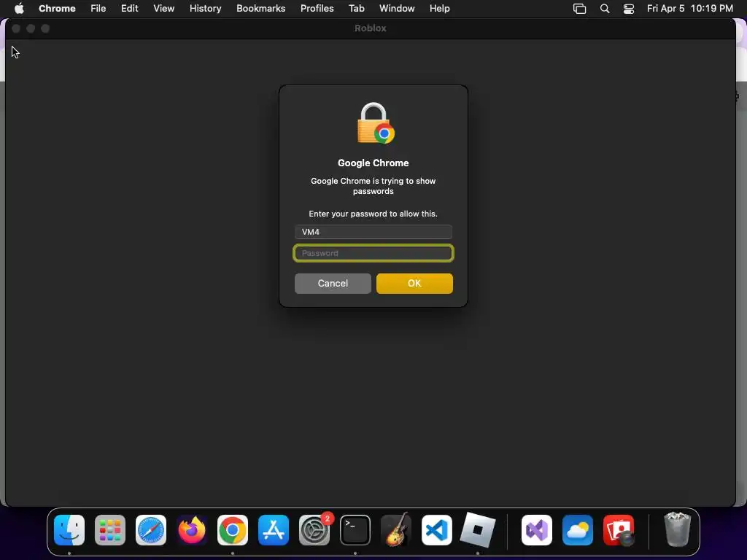Focus the Password input field
Viewport: 747px width, 560px height.
coord(373,253)
